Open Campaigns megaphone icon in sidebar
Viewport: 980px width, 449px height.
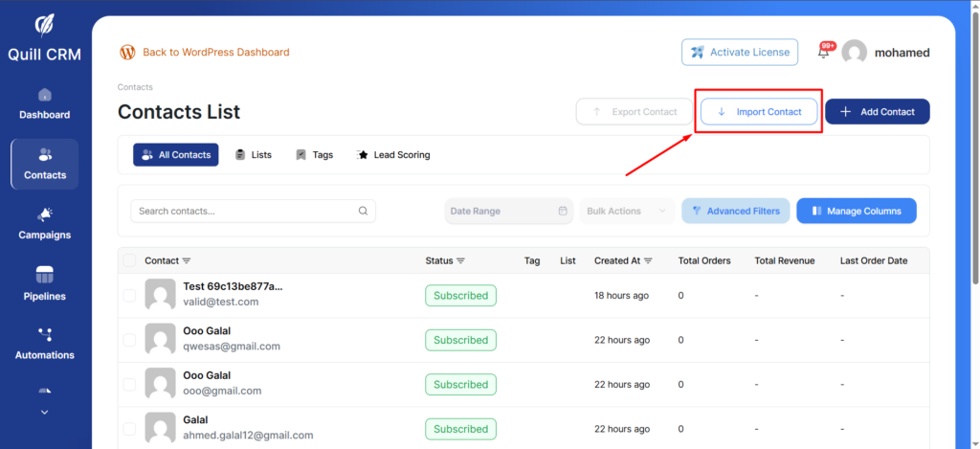(44, 215)
